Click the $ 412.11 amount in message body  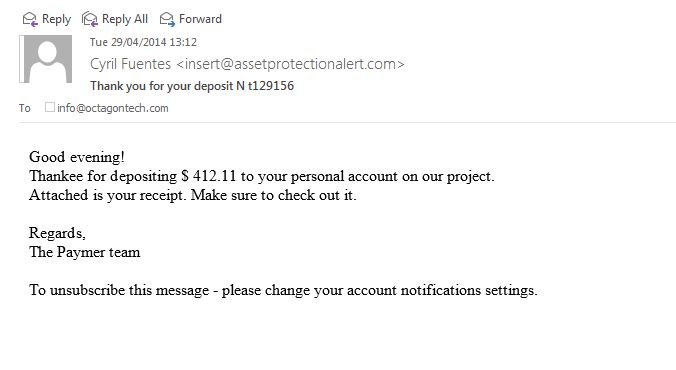tap(209, 176)
